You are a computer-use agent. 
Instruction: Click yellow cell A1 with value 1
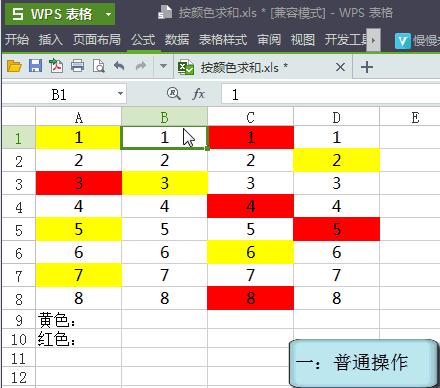(x=79, y=138)
